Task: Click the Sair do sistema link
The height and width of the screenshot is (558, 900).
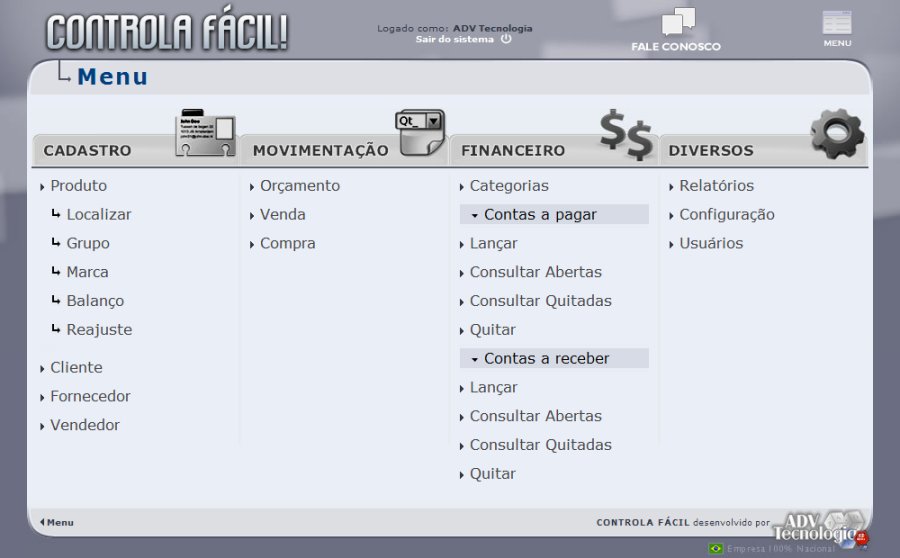Action: click(455, 39)
